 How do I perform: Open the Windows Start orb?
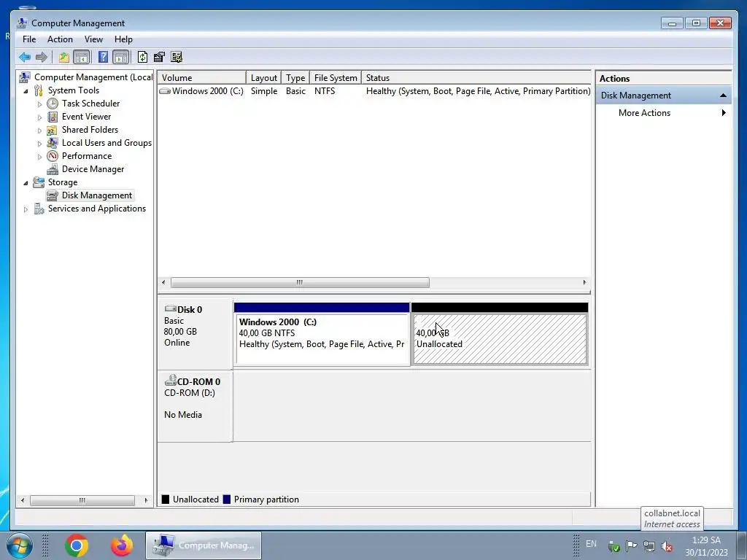tap(19, 545)
